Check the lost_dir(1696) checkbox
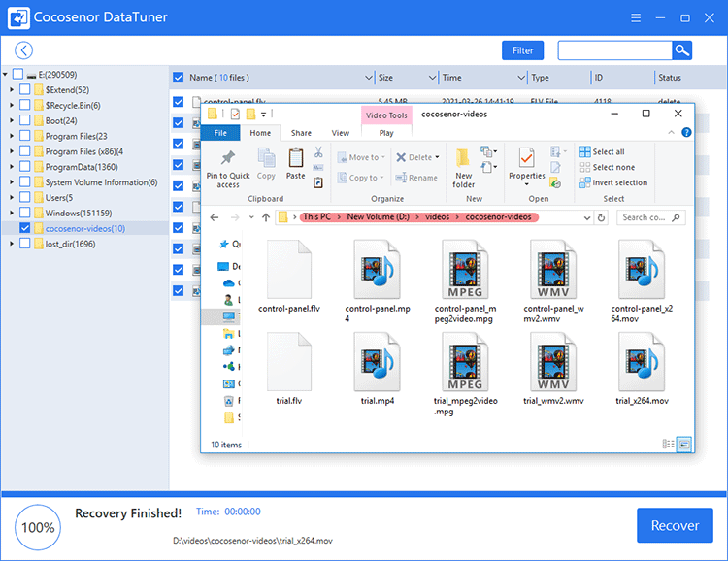Image resolution: width=728 pixels, height=561 pixels. pyautogui.click(x=25, y=244)
